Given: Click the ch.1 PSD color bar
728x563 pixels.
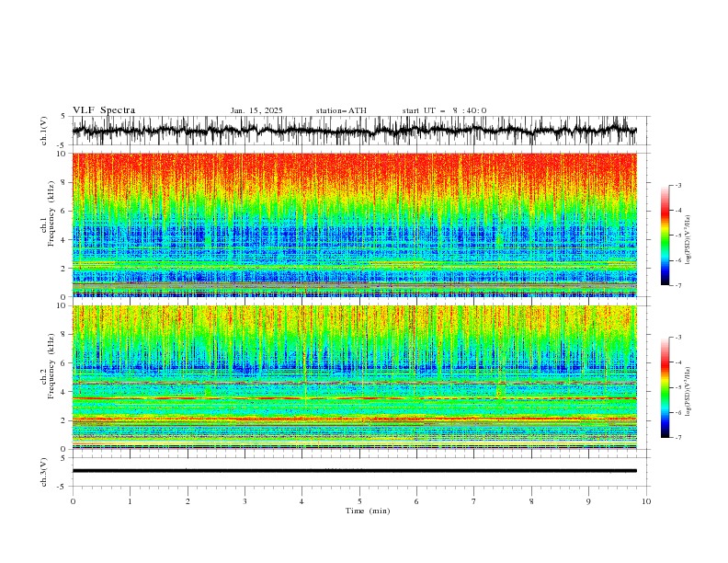Looking at the screenshot, I should click(665, 236).
